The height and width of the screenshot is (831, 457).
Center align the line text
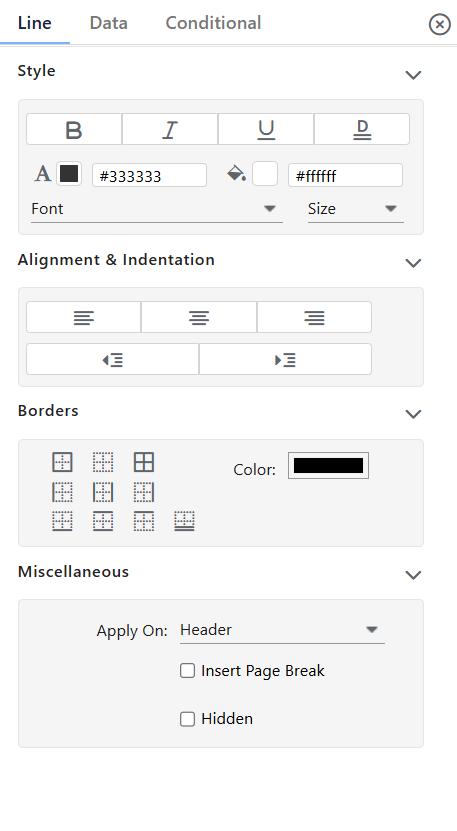coord(199,317)
